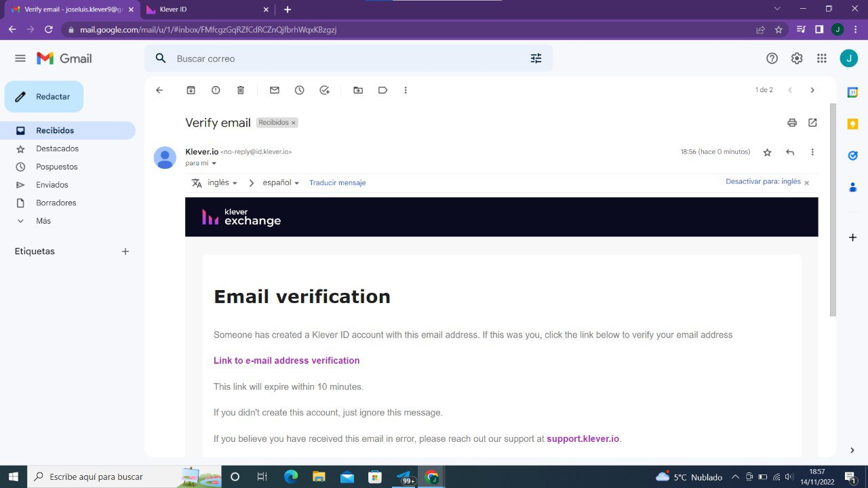
Task: Report this email as spam
Action: 216,90
